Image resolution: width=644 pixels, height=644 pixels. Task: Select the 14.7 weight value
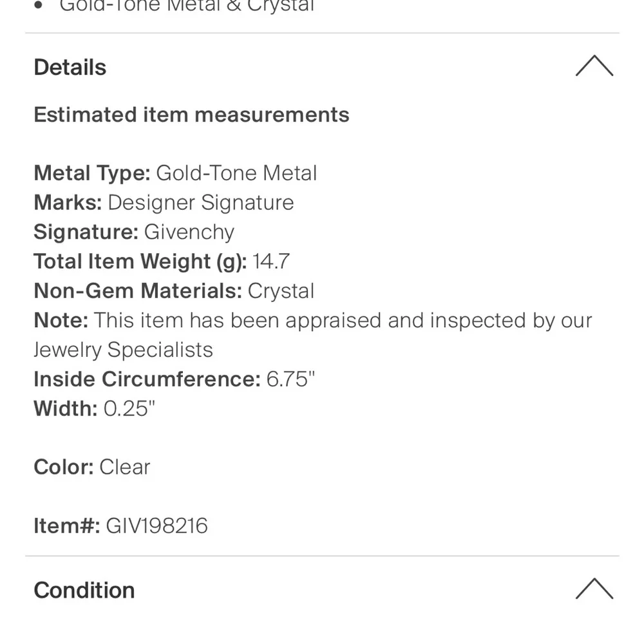click(x=271, y=261)
